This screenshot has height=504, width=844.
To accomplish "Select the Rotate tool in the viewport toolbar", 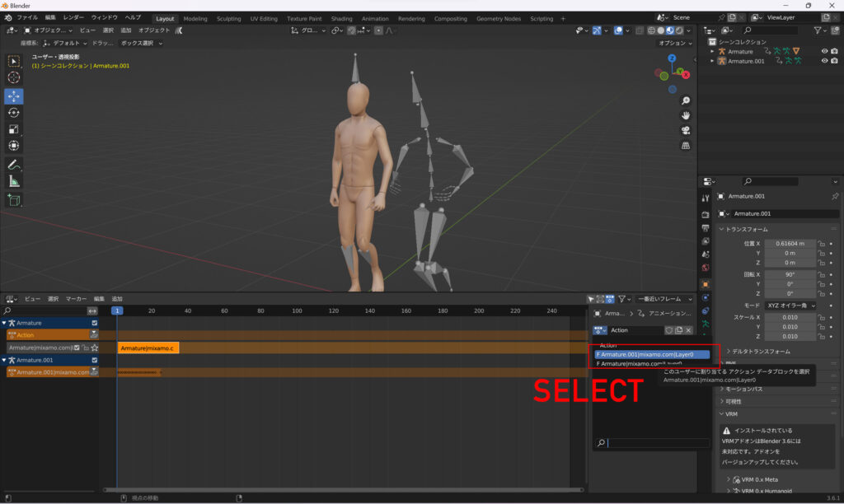I will point(14,112).
